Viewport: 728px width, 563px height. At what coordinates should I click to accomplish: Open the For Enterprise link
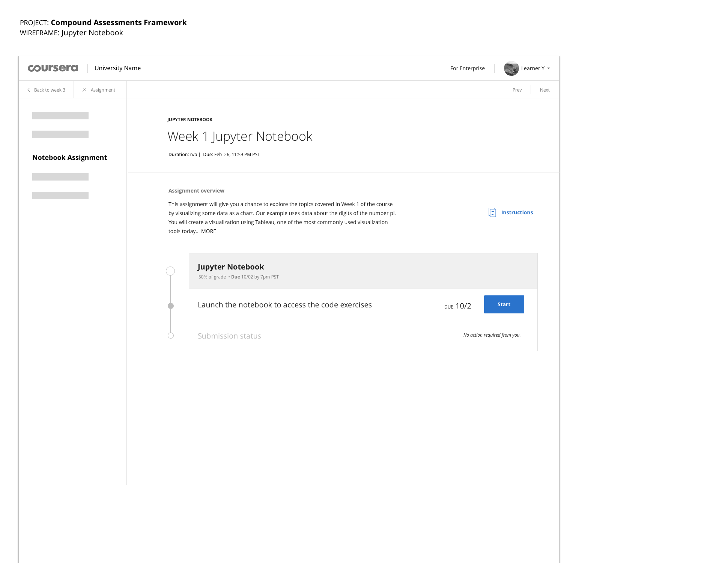(x=467, y=68)
